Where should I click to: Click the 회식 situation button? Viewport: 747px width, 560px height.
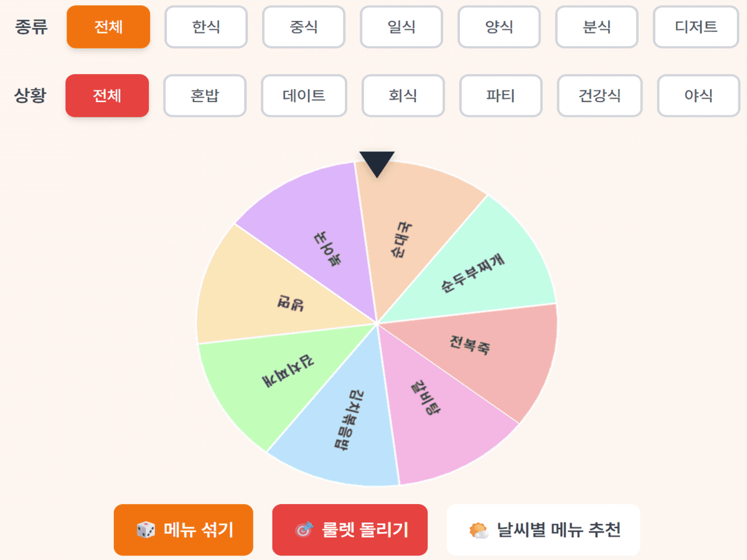[403, 96]
